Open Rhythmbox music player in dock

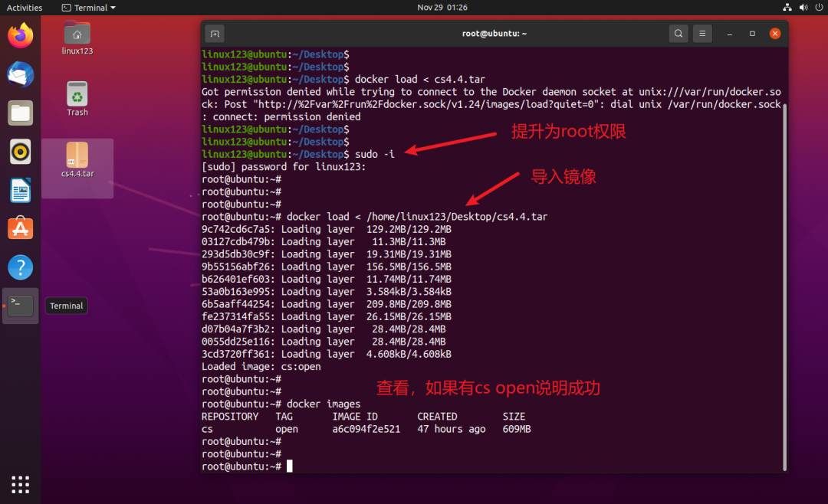(20, 152)
